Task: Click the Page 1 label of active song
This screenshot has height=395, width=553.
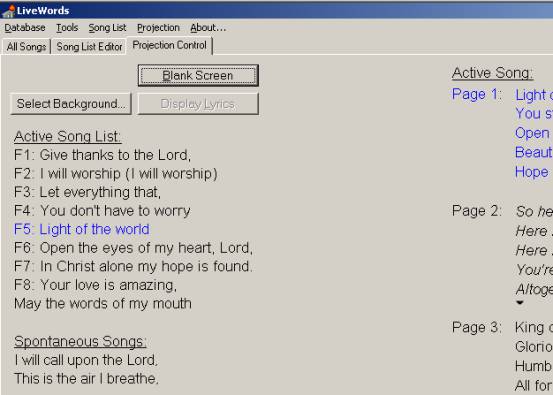Action: coord(476,94)
